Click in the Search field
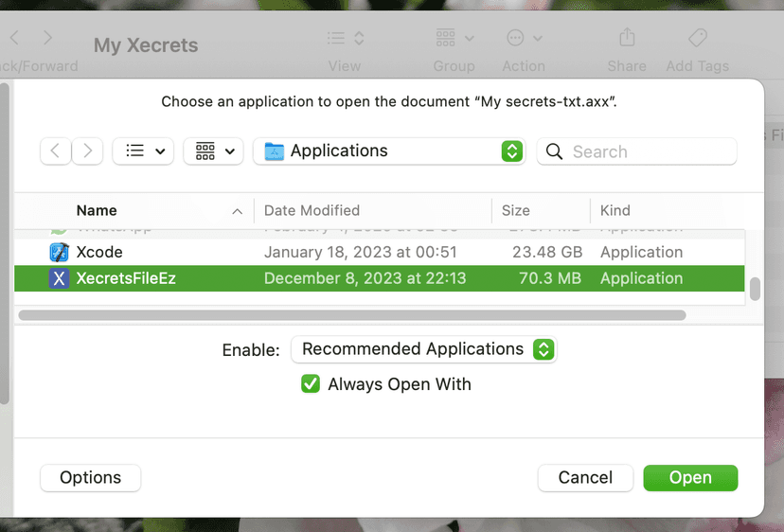 (x=650, y=151)
